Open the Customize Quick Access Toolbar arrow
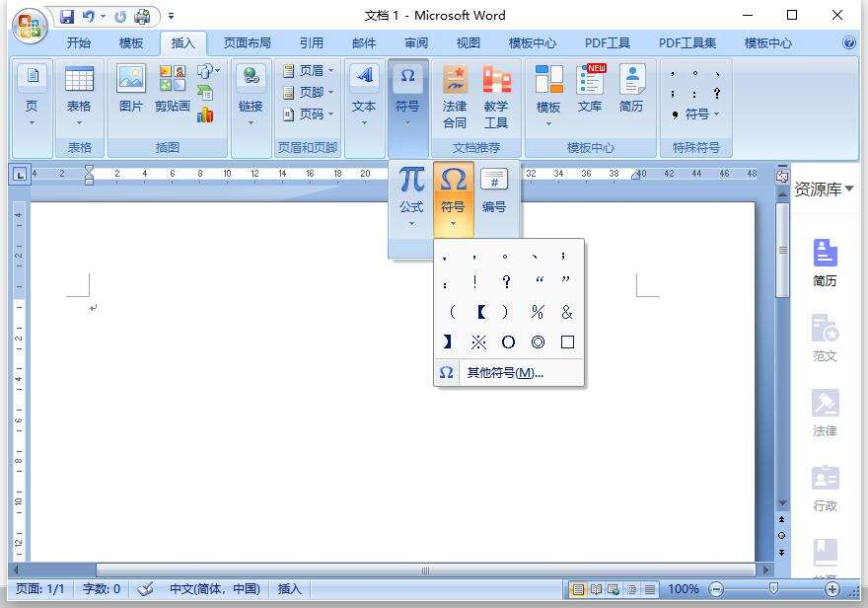This screenshot has height=608, width=868. 171,17
